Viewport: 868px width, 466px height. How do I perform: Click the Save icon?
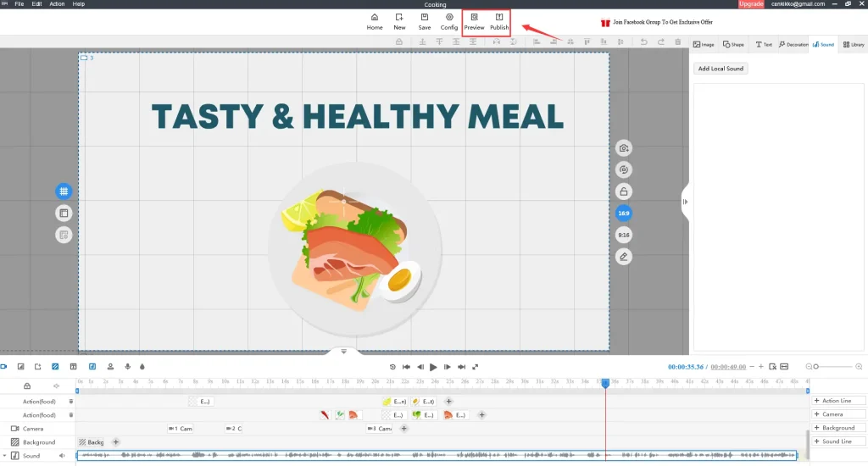pyautogui.click(x=424, y=21)
